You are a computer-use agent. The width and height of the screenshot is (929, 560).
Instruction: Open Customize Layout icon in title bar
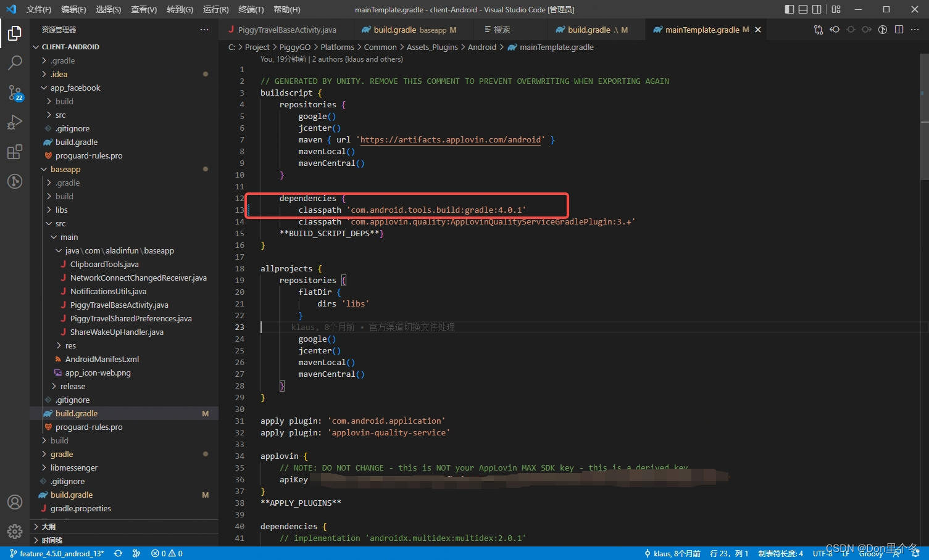tap(836, 9)
